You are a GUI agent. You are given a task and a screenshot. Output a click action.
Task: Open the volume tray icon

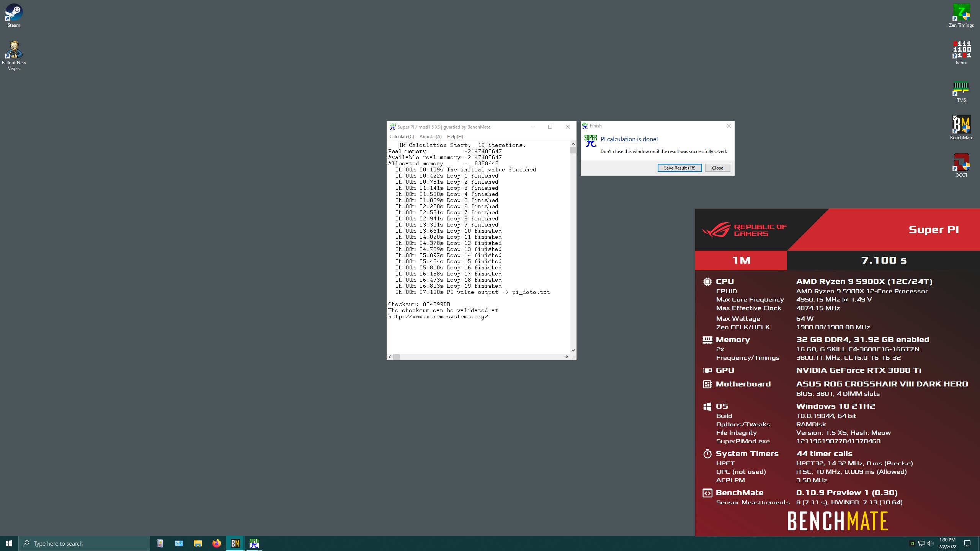pyautogui.click(x=931, y=543)
